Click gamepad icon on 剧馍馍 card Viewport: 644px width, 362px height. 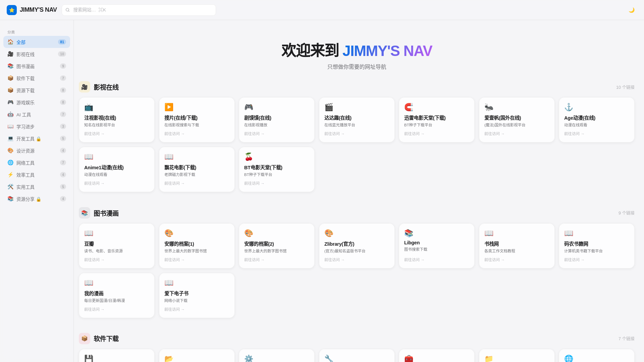(249, 107)
